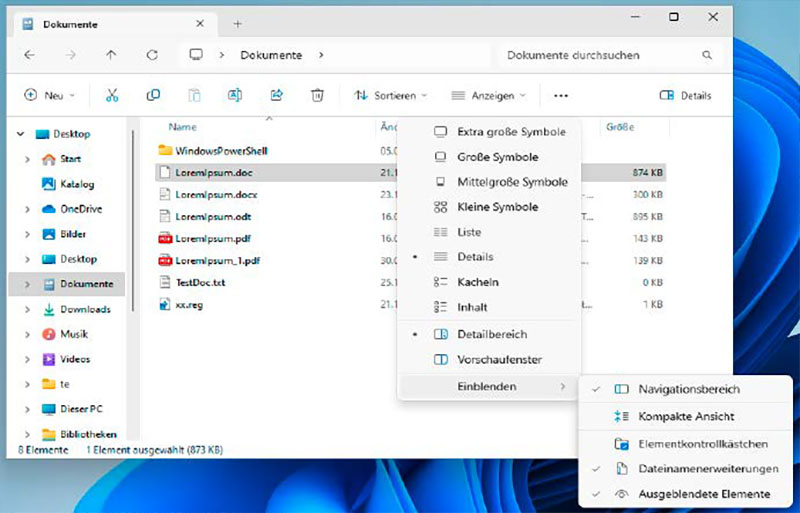Click the Dieser PC icon in sidebar
The height and width of the screenshot is (513, 800).
pos(48,409)
